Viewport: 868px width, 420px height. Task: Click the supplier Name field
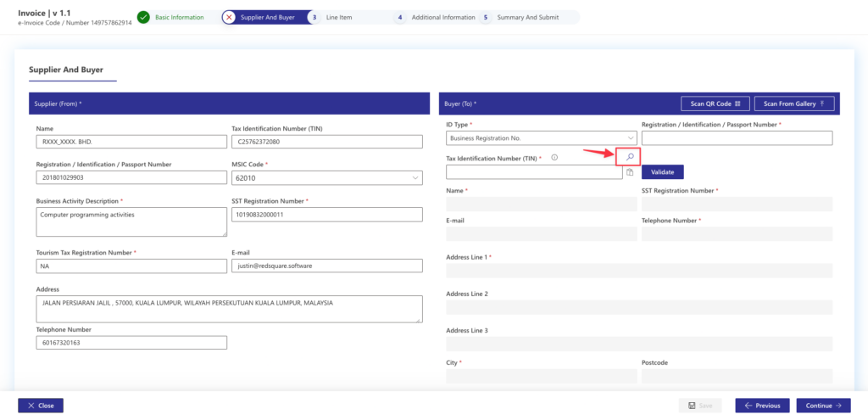click(131, 142)
